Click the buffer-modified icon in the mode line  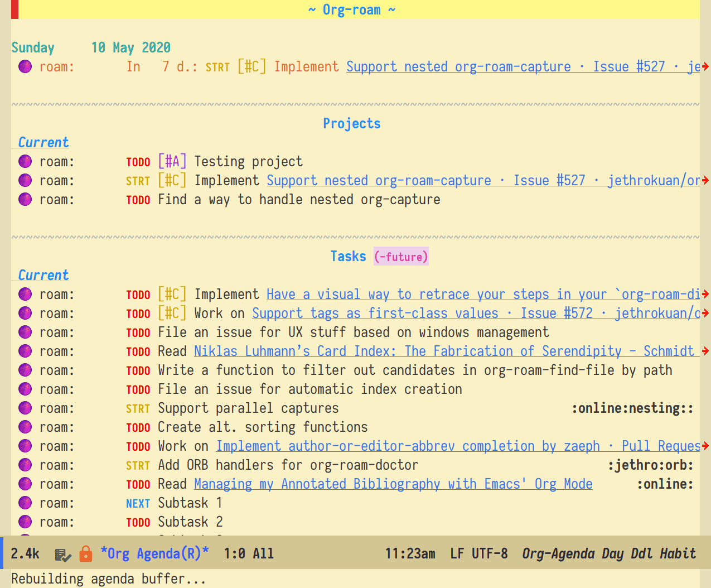63,555
